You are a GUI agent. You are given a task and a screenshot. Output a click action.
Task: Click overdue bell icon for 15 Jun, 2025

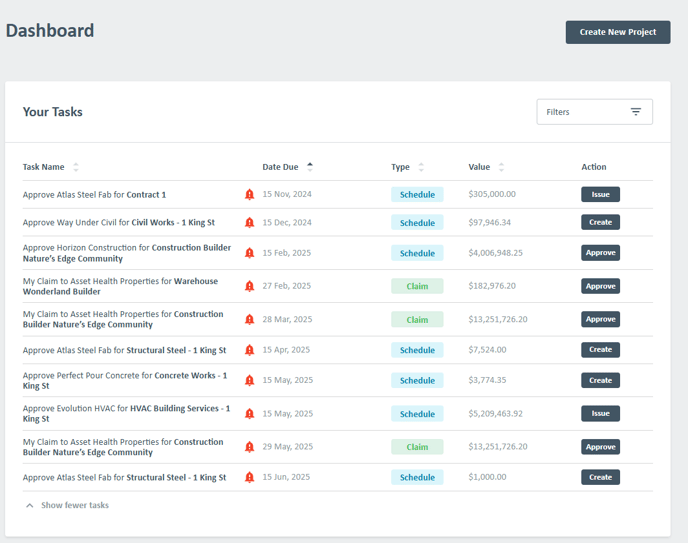click(x=249, y=477)
